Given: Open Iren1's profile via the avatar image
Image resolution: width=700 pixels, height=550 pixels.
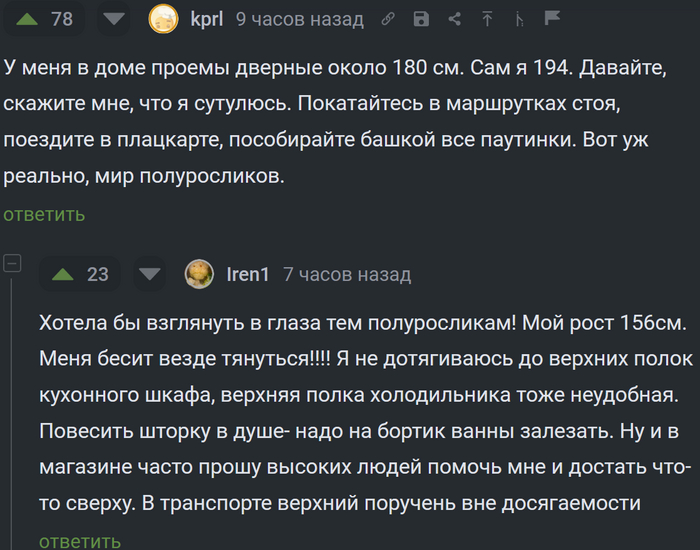Looking at the screenshot, I should (199, 274).
